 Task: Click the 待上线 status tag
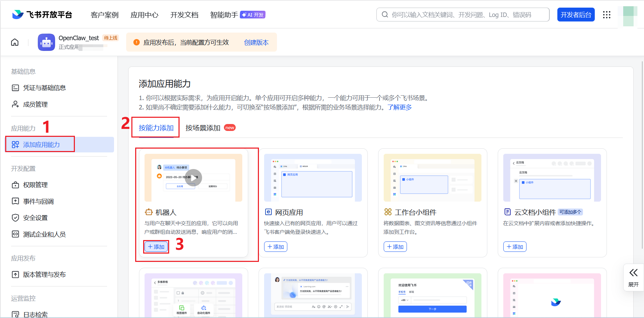point(111,38)
